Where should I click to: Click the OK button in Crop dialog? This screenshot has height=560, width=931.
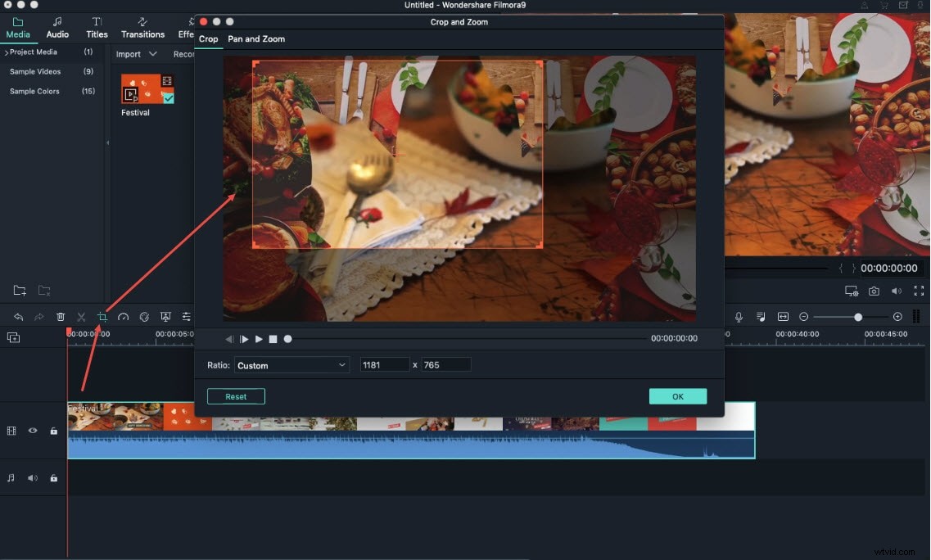click(x=677, y=396)
